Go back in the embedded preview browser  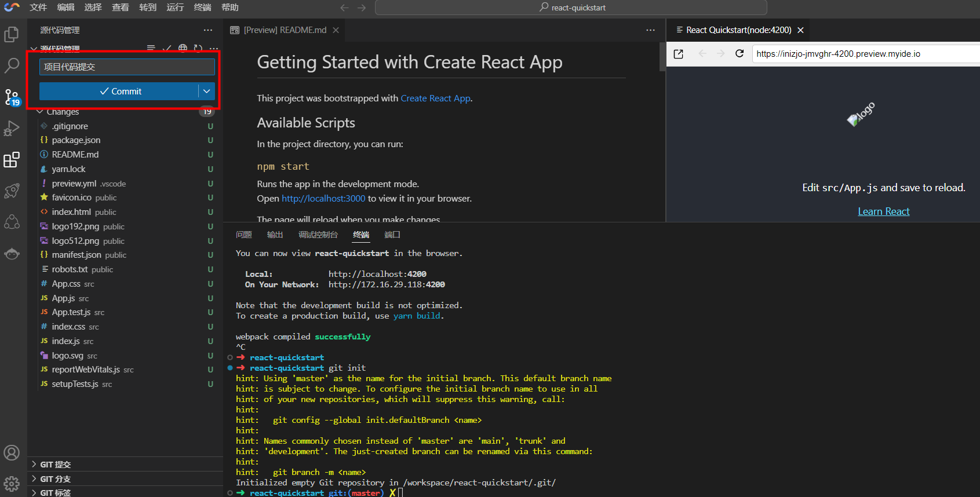[x=702, y=53]
